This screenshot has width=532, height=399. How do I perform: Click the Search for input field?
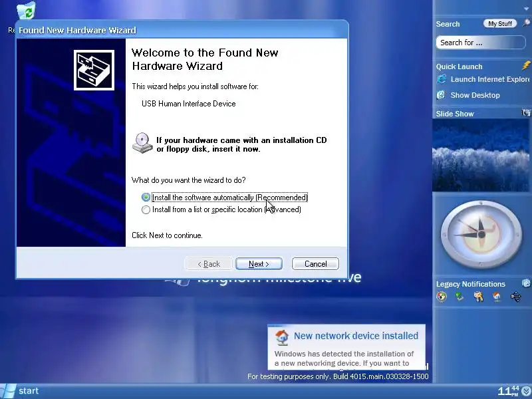(480, 43)
